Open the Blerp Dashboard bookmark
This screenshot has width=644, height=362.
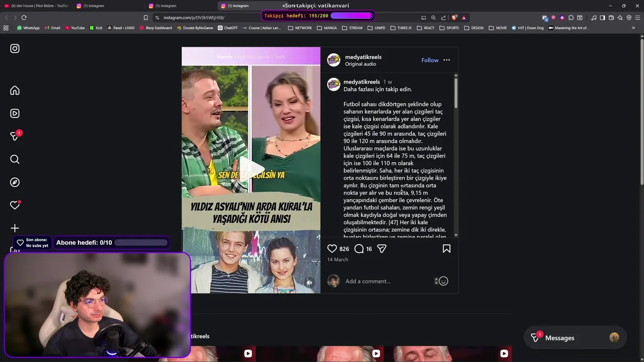coord(155,28)
